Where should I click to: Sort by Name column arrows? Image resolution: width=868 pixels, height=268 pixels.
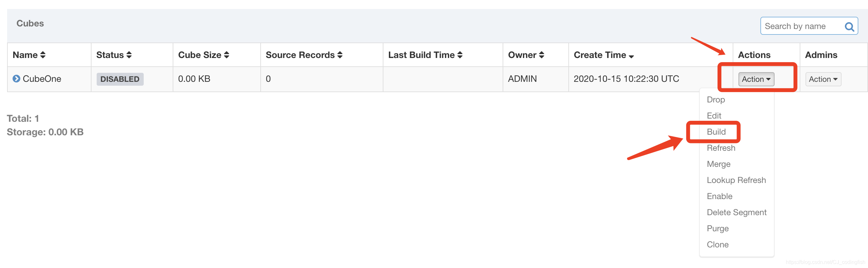click(x=43, y=55)
